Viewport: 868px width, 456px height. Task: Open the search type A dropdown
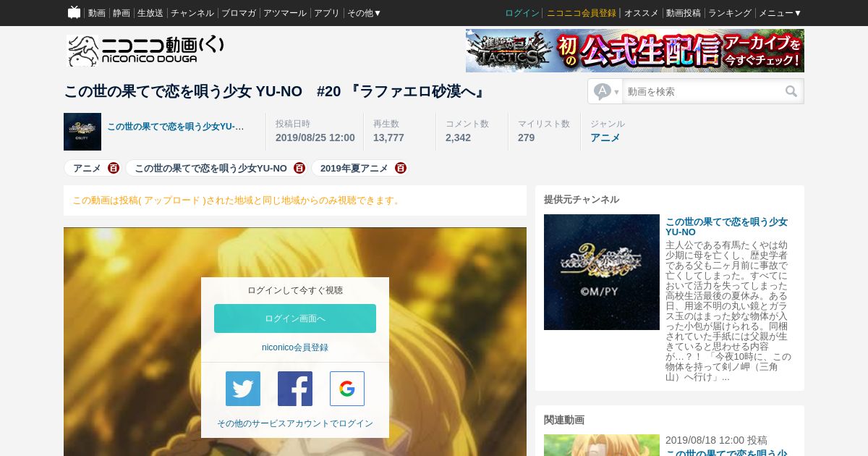606,91
